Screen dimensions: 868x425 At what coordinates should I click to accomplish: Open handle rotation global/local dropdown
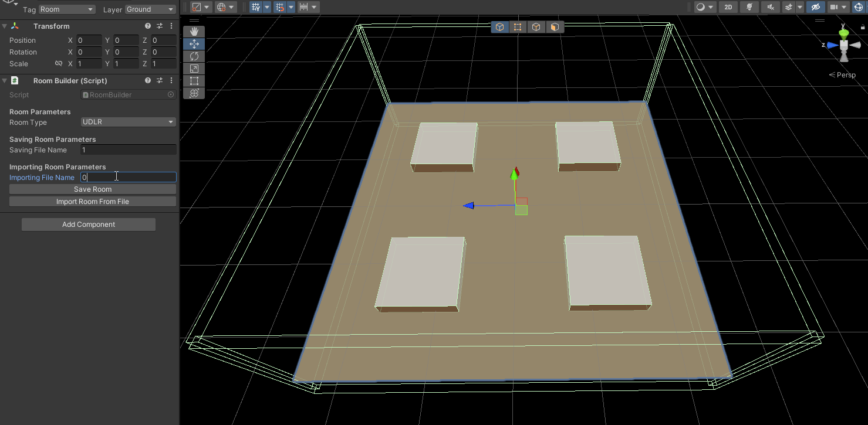225,7
